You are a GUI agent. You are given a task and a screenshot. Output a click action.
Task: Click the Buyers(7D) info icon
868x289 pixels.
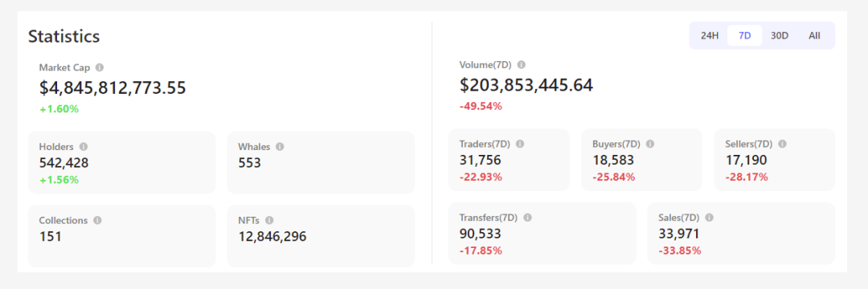point(650,144)
